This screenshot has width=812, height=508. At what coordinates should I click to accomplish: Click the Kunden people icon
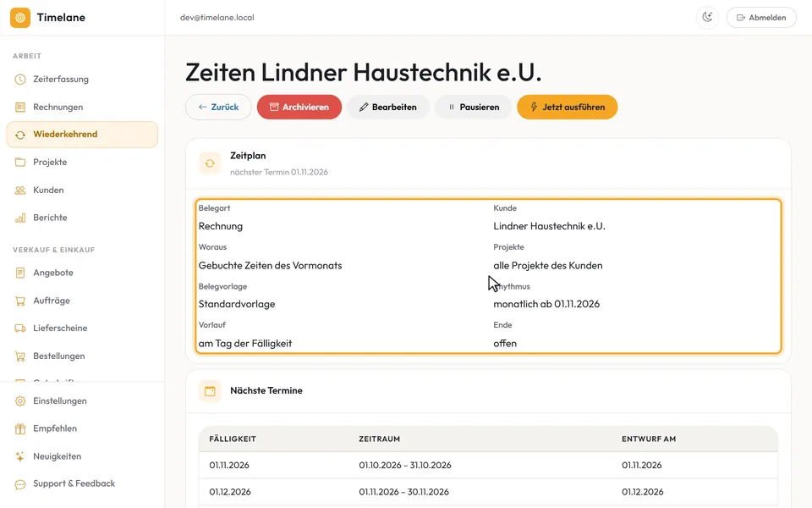tap(20, 190)
